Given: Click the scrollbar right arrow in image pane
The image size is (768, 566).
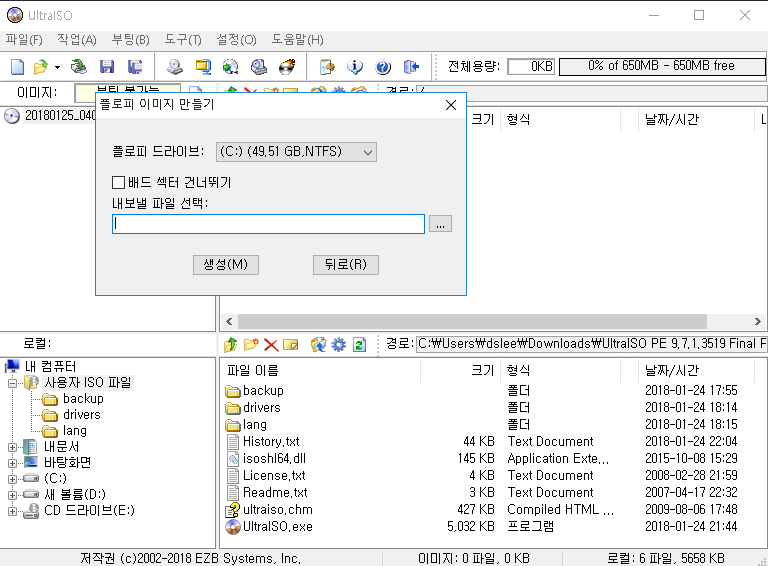Looking at the screenshot, I should click(757, 322).
